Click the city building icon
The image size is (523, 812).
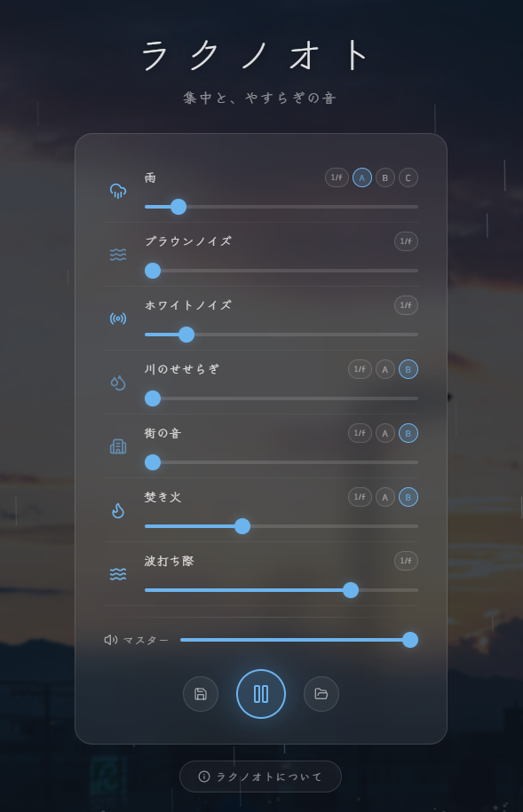point(118,446)
